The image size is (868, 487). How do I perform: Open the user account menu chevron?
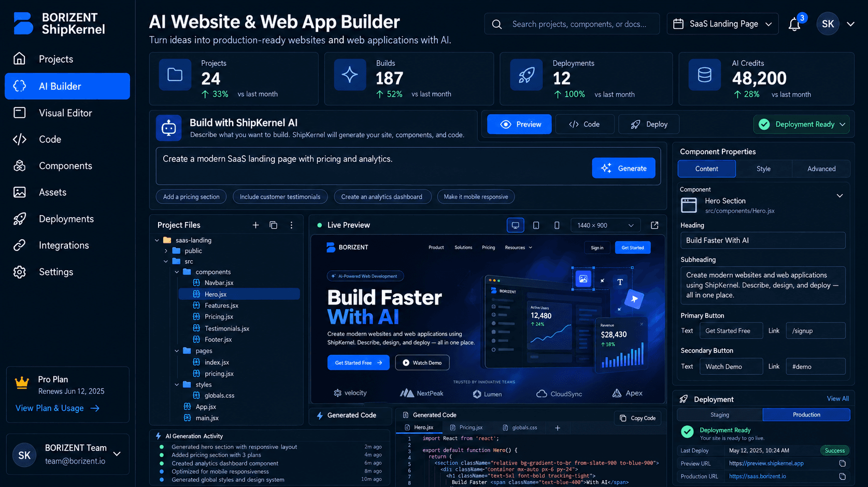(x=850, y=24)
